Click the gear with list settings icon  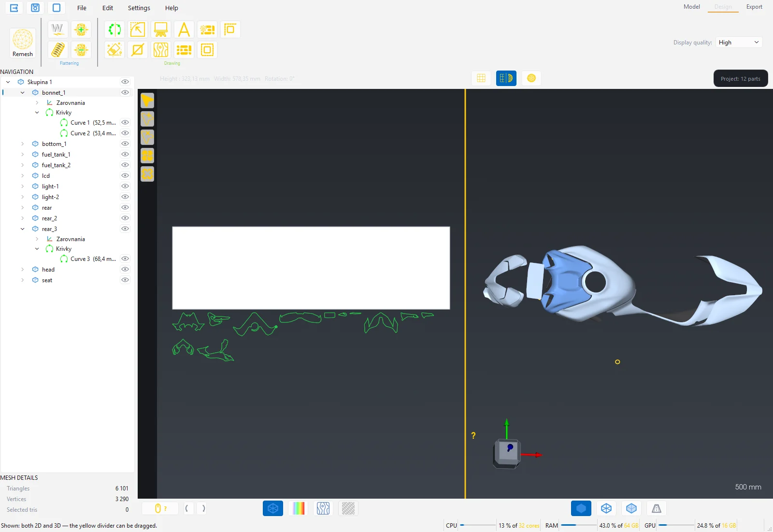(x=207, y=29)
